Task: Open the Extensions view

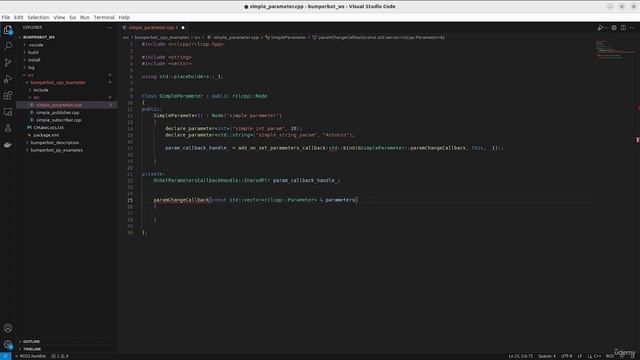Action: [8, 95]
